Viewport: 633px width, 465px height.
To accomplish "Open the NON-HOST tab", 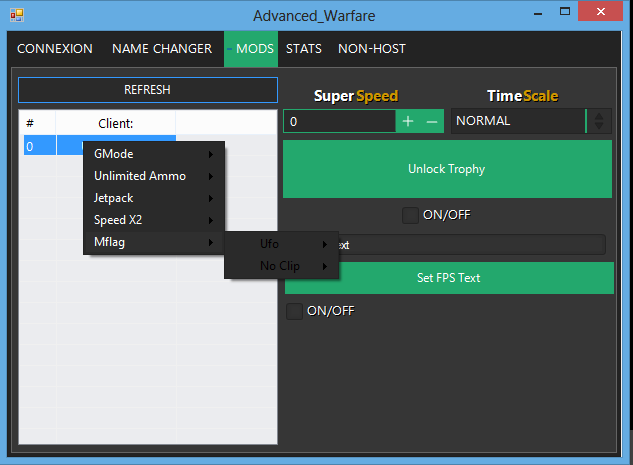I will pyautogui.click(x=372, y=49).
